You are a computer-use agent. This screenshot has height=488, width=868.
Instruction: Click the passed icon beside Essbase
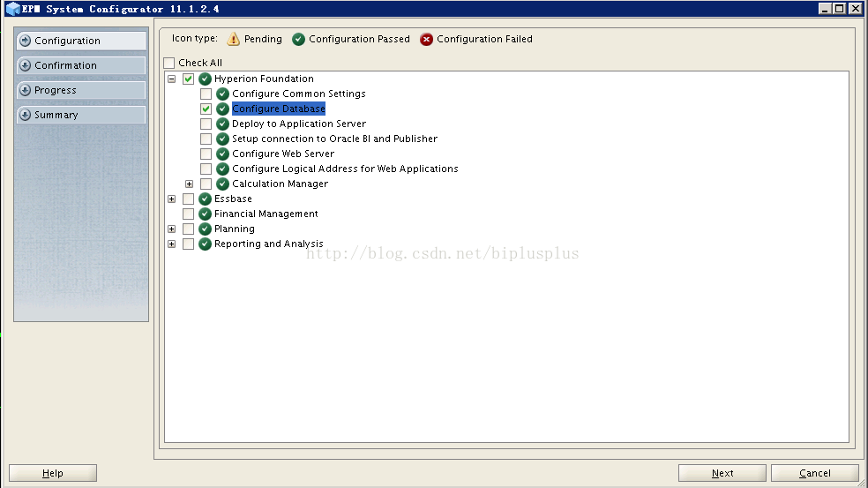click(x=205, y=199)
